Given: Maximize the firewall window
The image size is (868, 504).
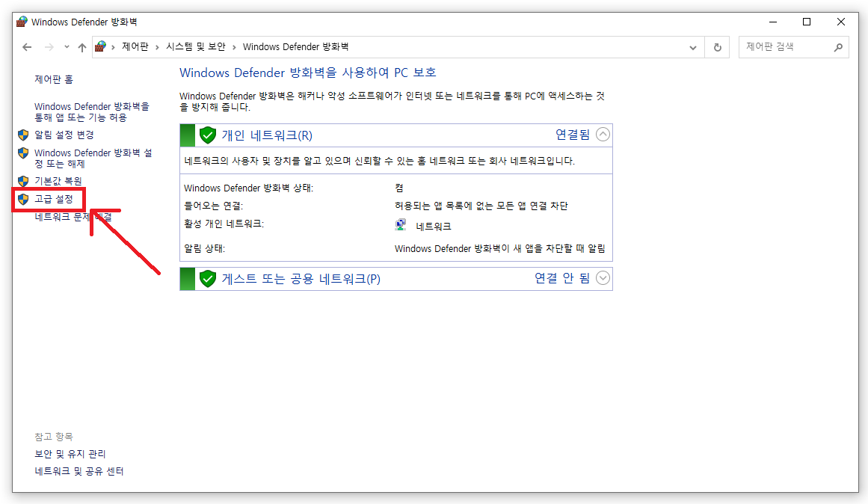Looking at the screenshot, I should pyautogui.click(x=807, y=22).
